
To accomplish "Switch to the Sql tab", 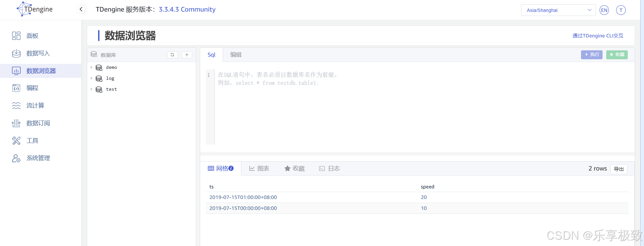I will click(211, 55).
